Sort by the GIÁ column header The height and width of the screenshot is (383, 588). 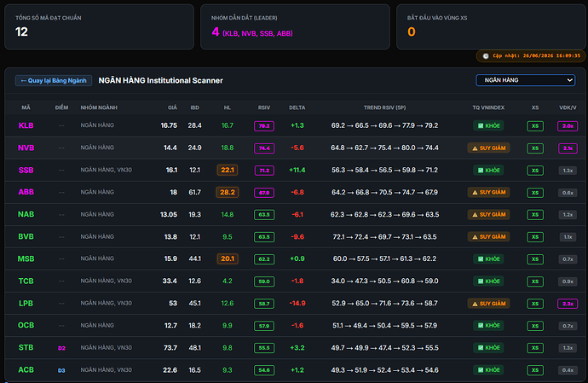(x=172, y=107)
